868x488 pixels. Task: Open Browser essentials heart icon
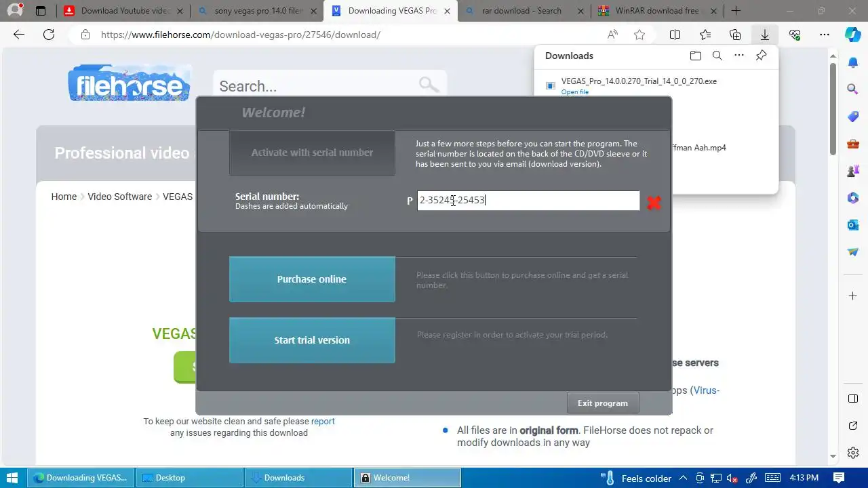tap(795, 35)
